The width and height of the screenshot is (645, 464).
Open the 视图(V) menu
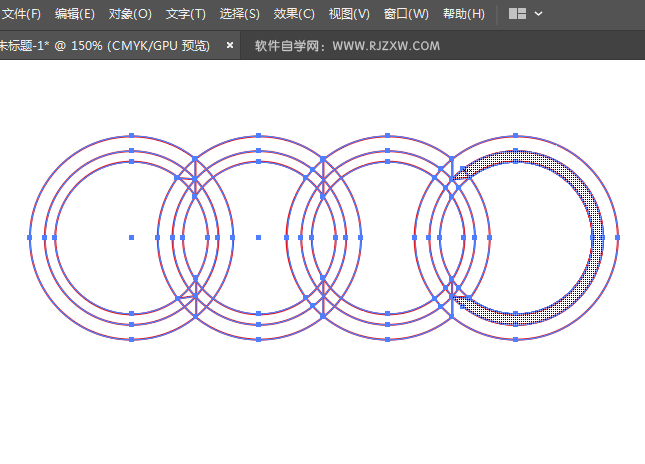click(349, 14)
